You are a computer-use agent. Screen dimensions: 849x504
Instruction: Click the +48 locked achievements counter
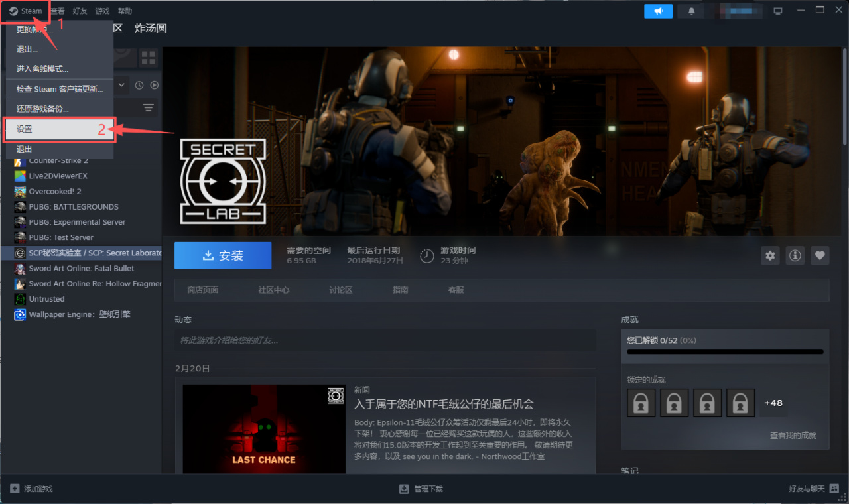click(773, 403)
